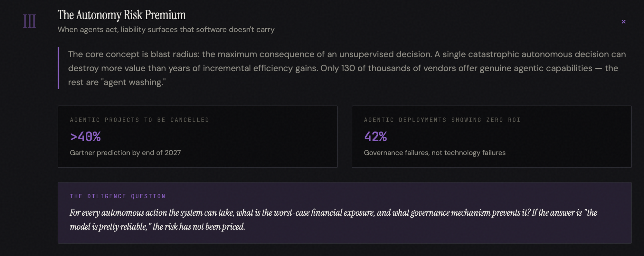Image resolution: width=644 pixels, height=256 pixels.
Task: Click THE DILIGENCE QUESTION label
Action: pyautogui.click(x=118, y=196)
